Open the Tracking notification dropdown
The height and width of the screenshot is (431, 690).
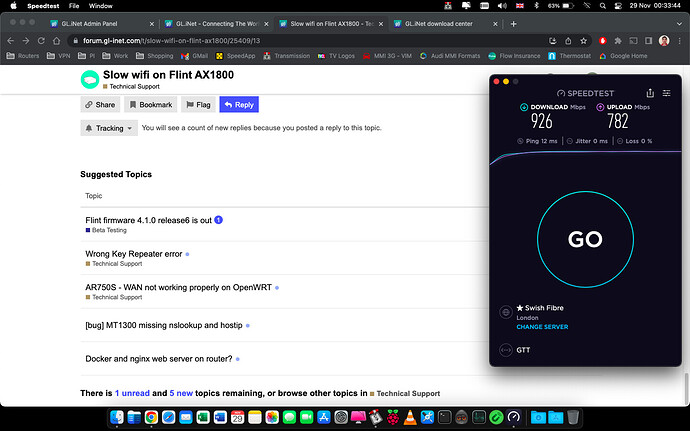click(109, 128)
